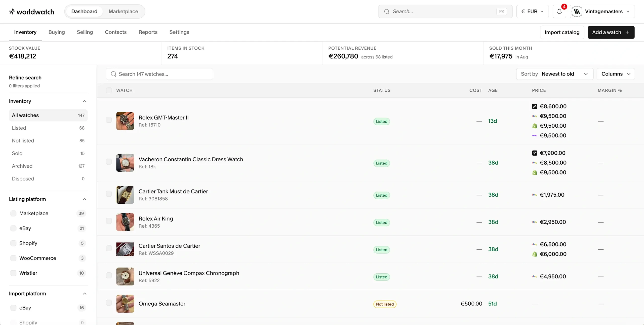644x325 pixels.
Task: Select the Rolex GMT-Master II row checkbox
Action: pos(109,120)
